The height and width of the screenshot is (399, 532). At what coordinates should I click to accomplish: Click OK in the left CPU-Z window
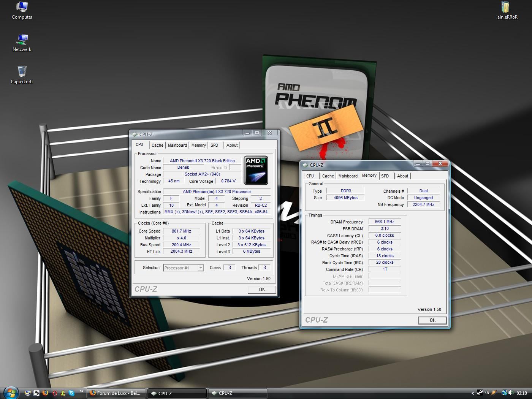click(x=262, y=290)
